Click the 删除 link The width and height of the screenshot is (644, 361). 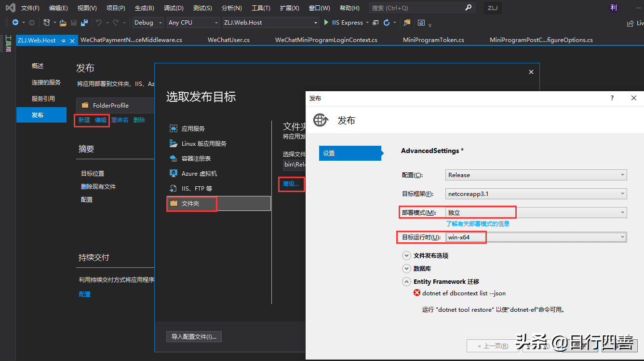(x=139, y=120)
